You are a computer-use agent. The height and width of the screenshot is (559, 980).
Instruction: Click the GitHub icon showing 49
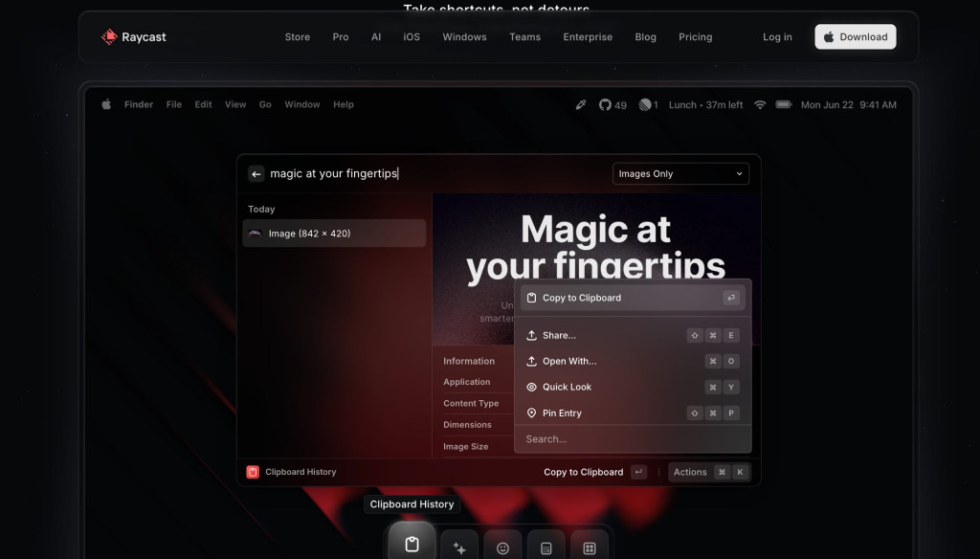(612, 105)
